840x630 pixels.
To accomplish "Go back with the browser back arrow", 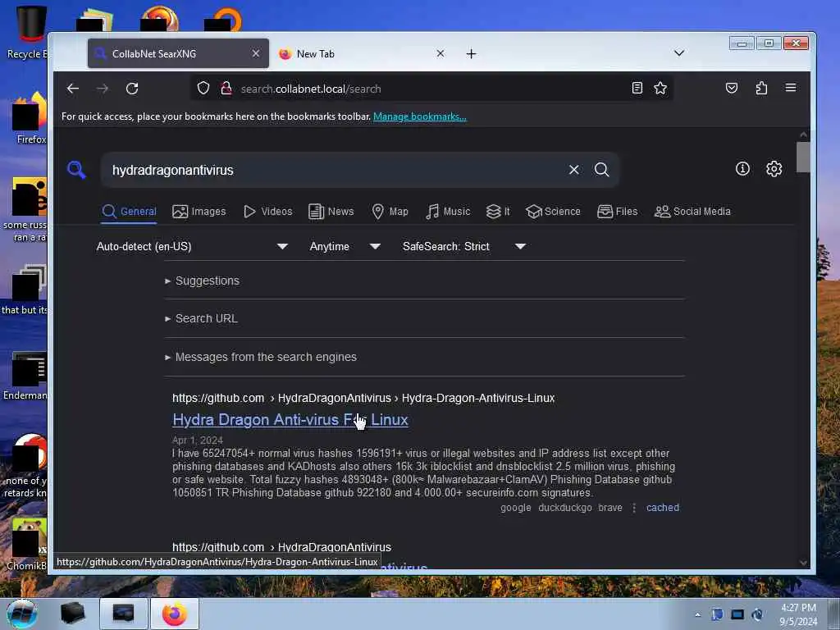I will [73, 89].
